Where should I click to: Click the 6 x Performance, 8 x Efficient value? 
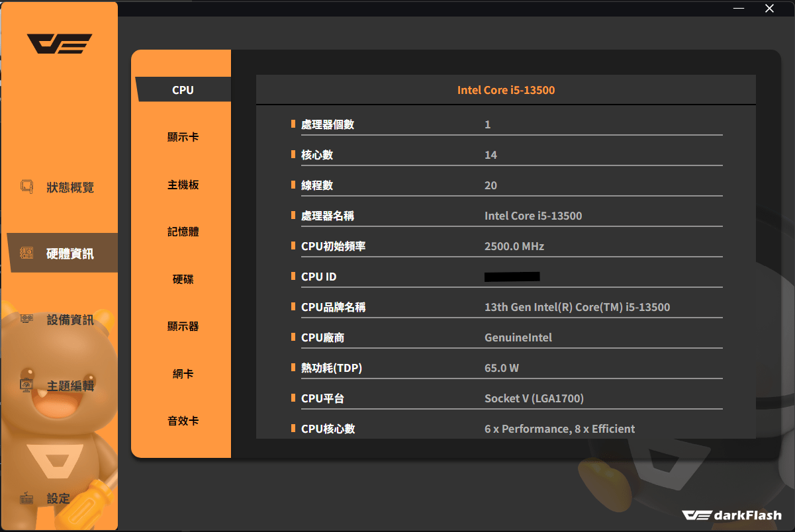pos(559,429)
